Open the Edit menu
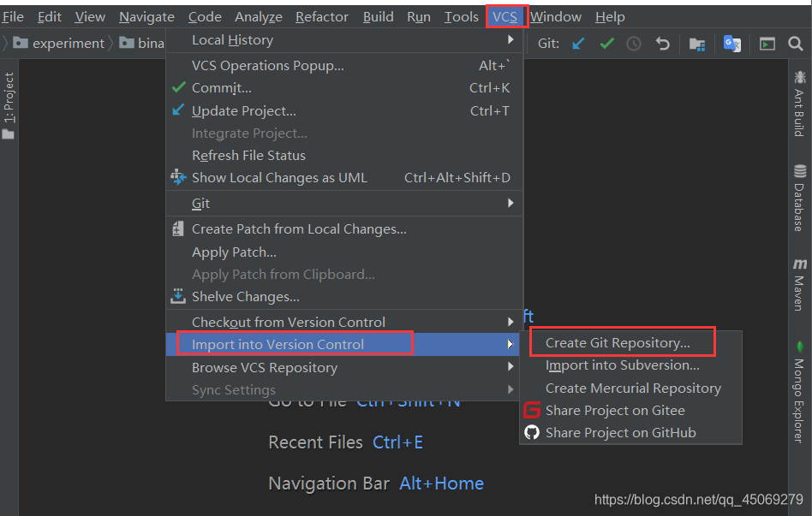Image resolution: width=812 pixels, height=516 pixels. (x=49, y=17)
